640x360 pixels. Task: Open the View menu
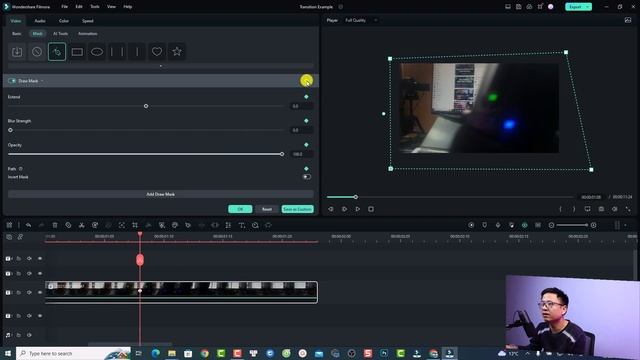(x=111, y=7)
